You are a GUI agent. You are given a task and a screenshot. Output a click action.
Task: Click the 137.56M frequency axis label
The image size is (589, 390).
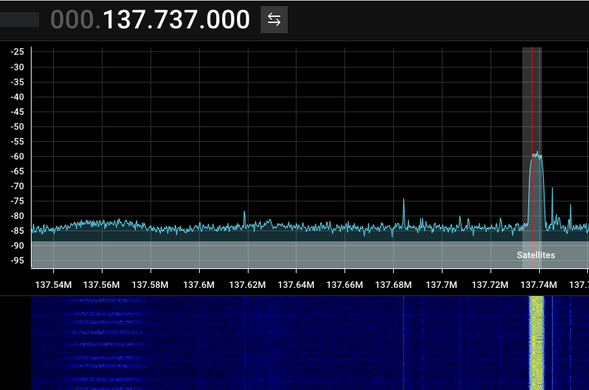coord(101,285)
